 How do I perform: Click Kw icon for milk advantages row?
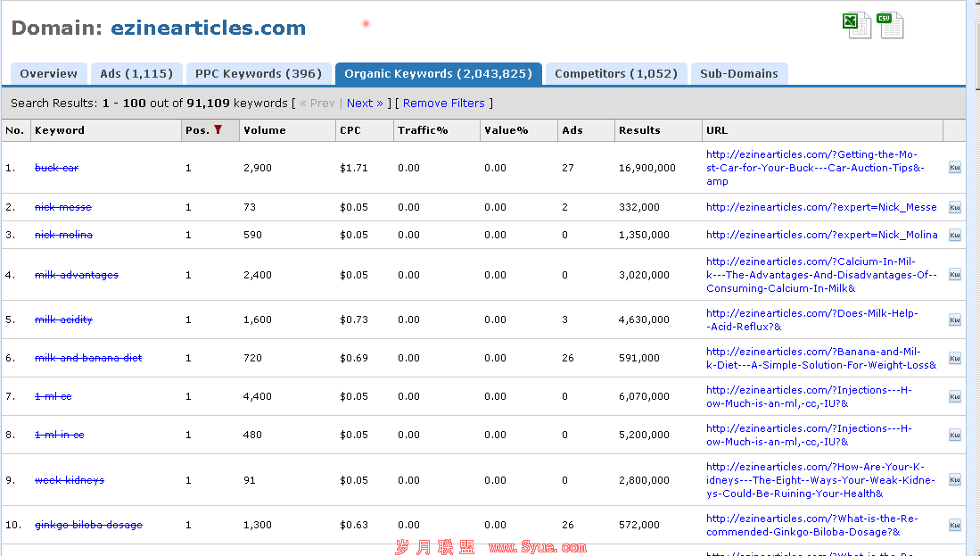coord(954,275)
